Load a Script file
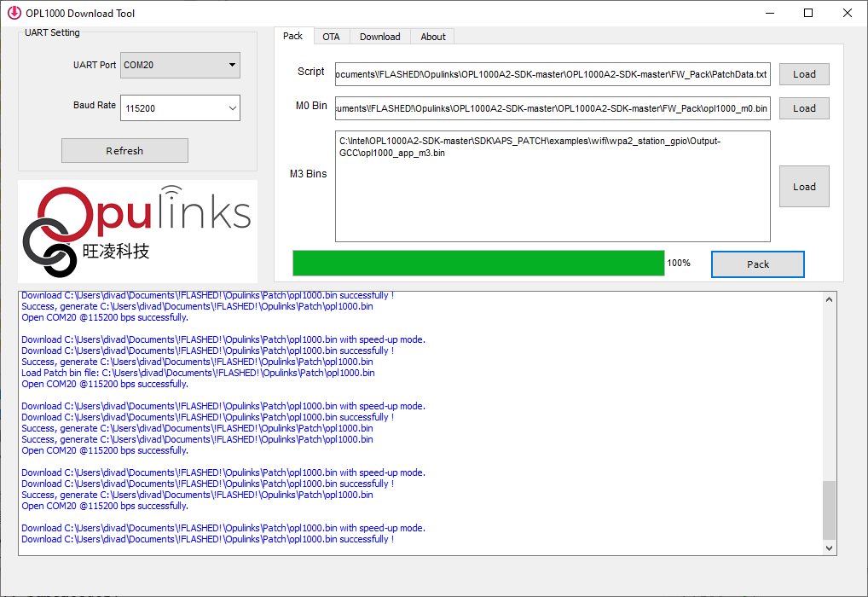The image size is (868, 597). click(804, 74)
